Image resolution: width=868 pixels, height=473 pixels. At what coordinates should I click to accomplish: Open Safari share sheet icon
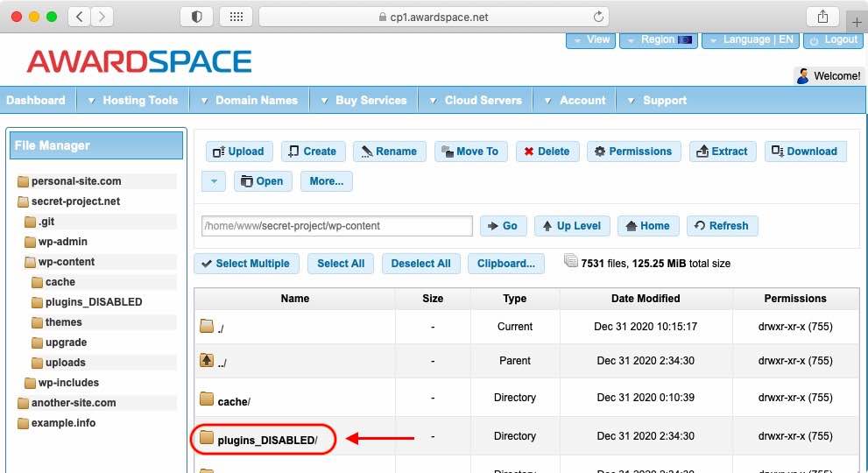pos(822,17)
